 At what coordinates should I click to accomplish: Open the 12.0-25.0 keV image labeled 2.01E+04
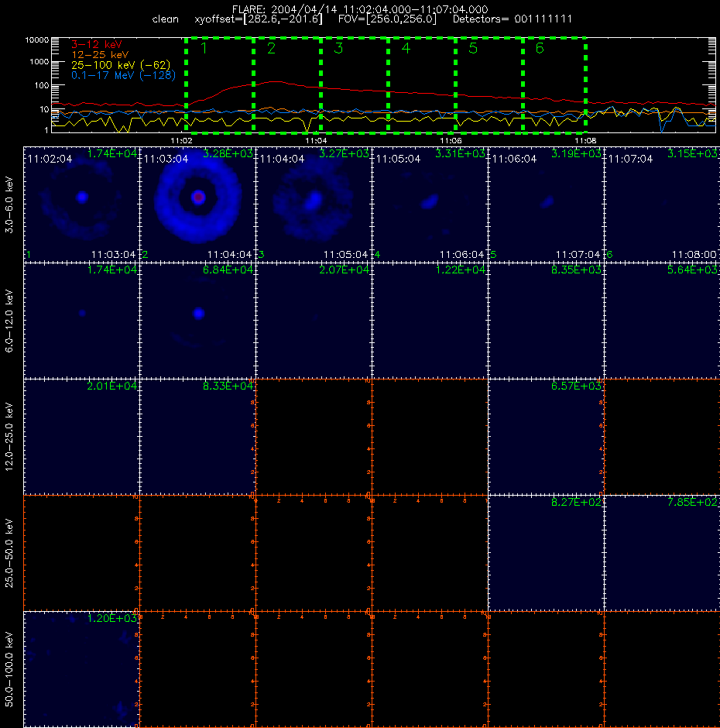[x=82, y=437]
